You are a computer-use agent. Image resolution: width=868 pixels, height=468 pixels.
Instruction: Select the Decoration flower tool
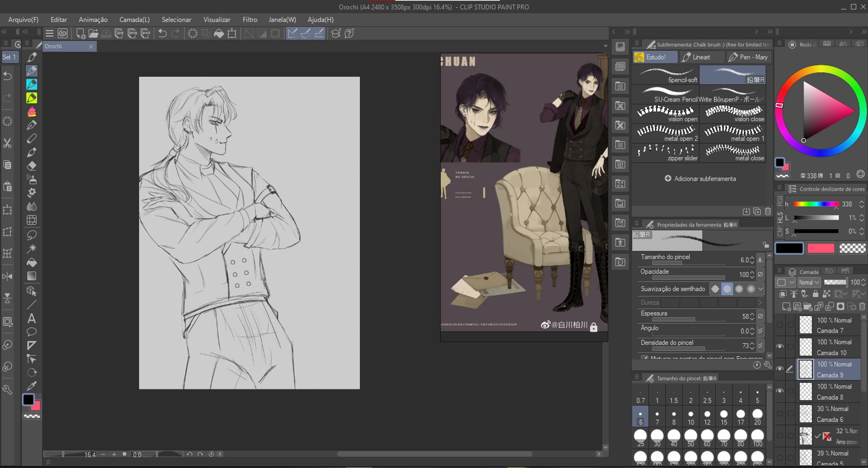[32, 193]
